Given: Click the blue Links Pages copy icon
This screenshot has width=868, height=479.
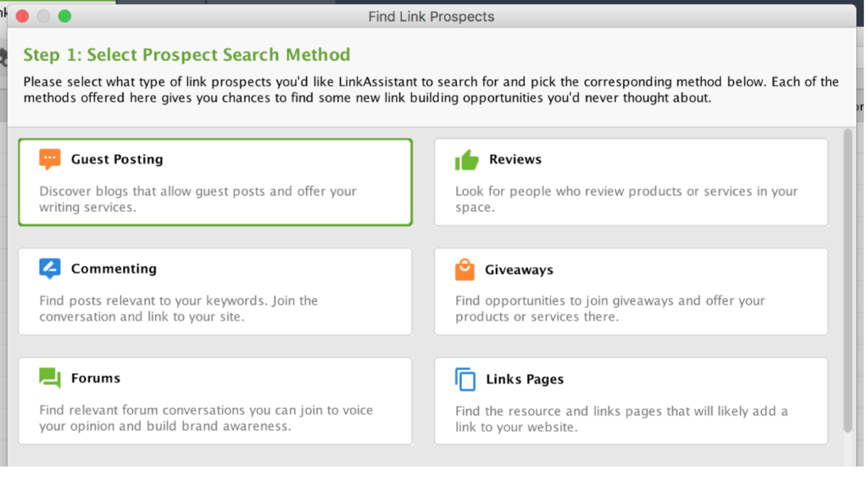Looking at the screenshot, I should tap(465, 379).
